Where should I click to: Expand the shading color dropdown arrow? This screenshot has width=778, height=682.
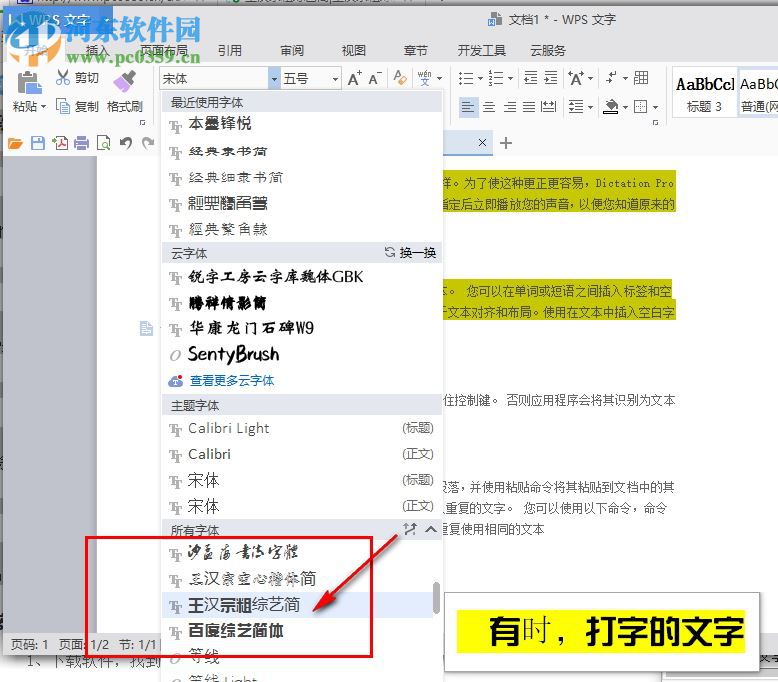click(625, 107)
